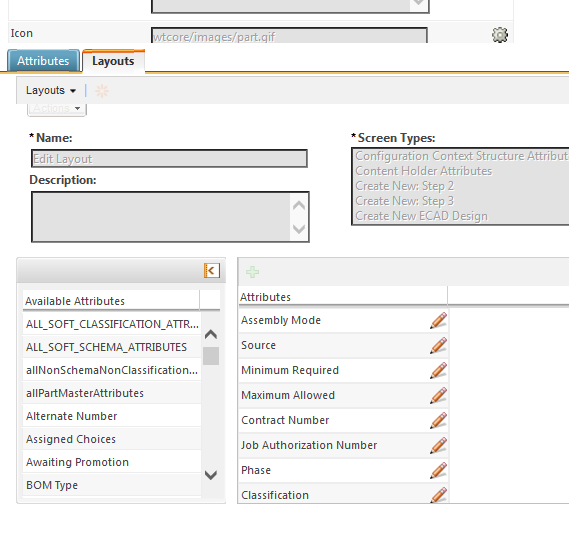Select the Job Authorization Number row text

click(309, 445)
